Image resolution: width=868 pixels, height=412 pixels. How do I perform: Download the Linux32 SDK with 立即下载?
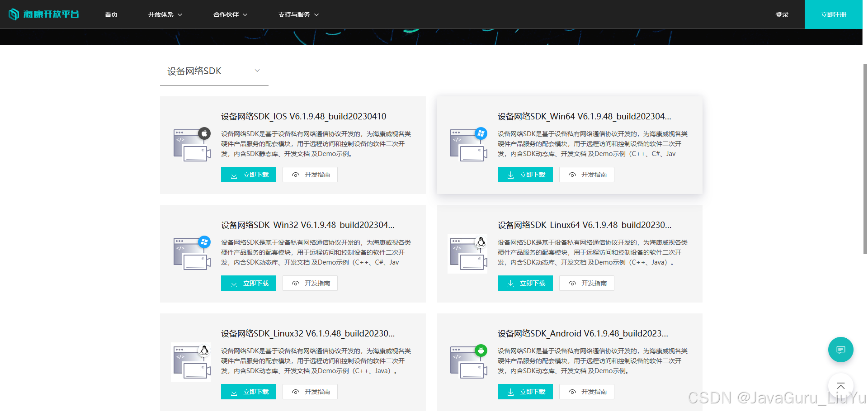pyautogui.click(x=249, y=392)
